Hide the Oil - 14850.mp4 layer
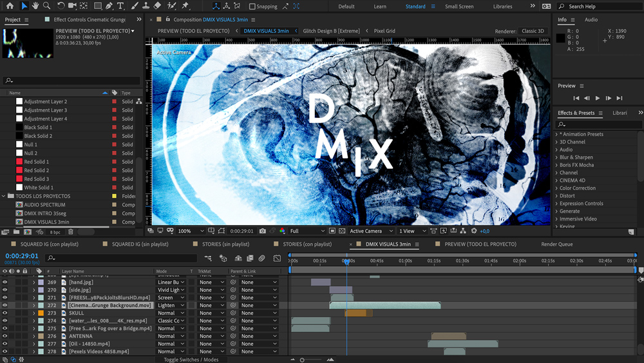This screenshot has height=363, width=644. click(5, 344)
